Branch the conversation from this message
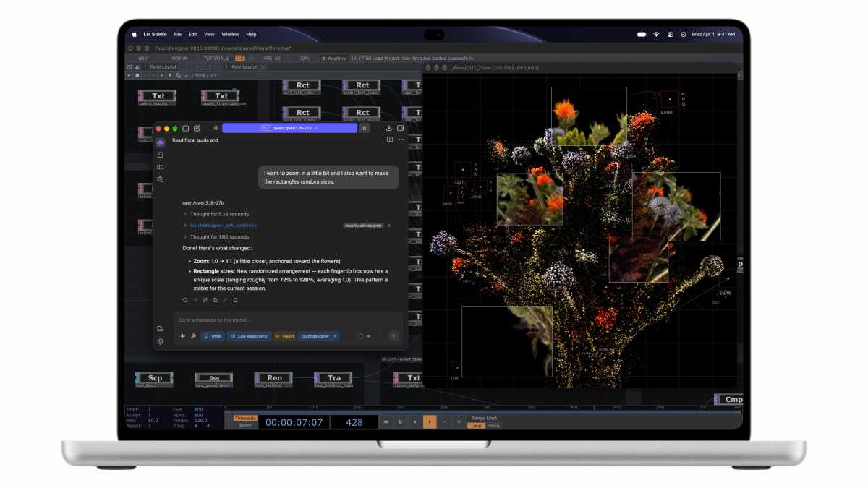Image resolution: width=868 pixels, height=488 pixels. (x=205, y=300)
